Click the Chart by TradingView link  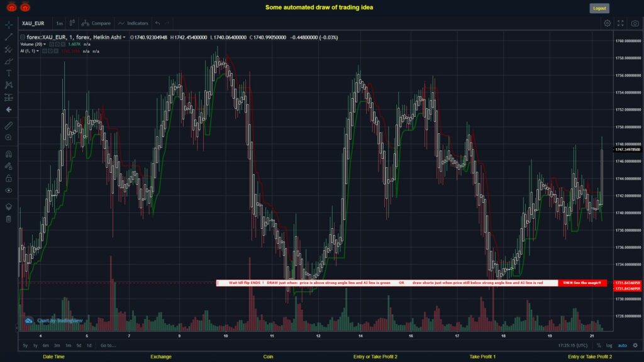[x=54, y=321]
